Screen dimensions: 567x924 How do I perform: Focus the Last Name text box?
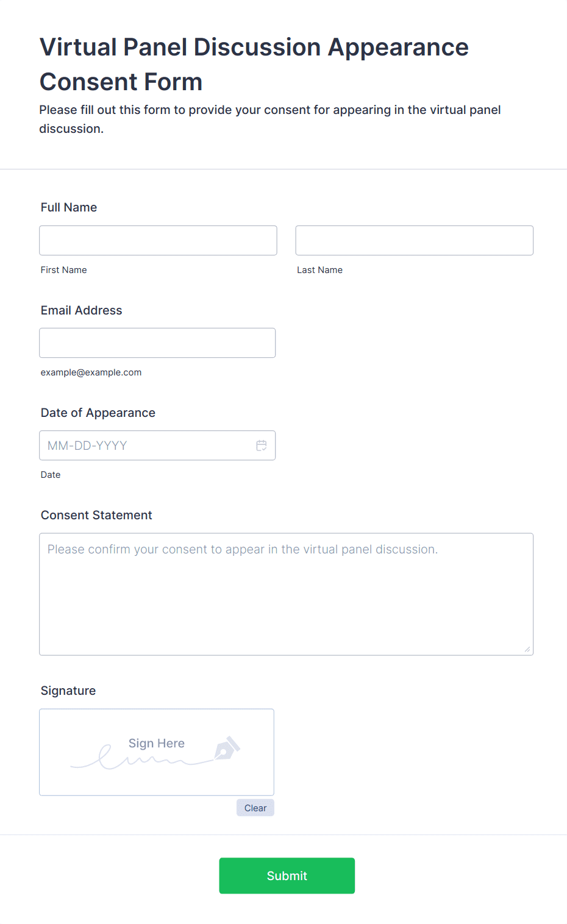click(x=414, y=241)
